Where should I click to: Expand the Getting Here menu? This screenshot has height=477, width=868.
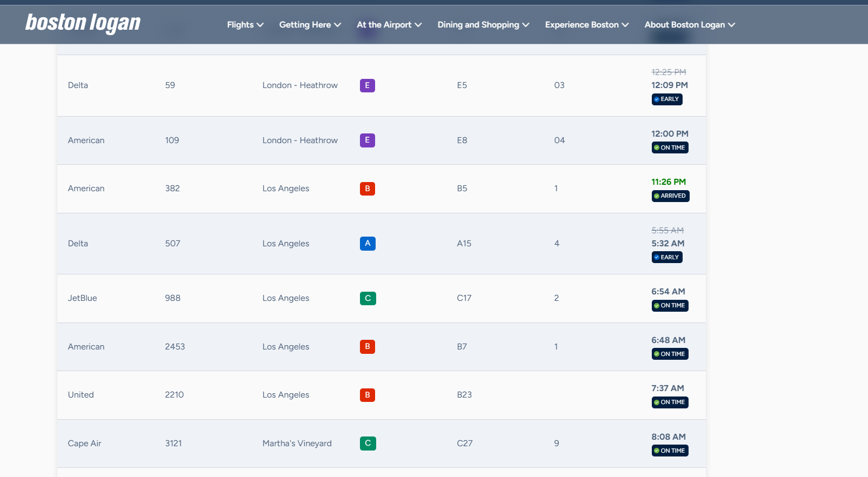310,25
